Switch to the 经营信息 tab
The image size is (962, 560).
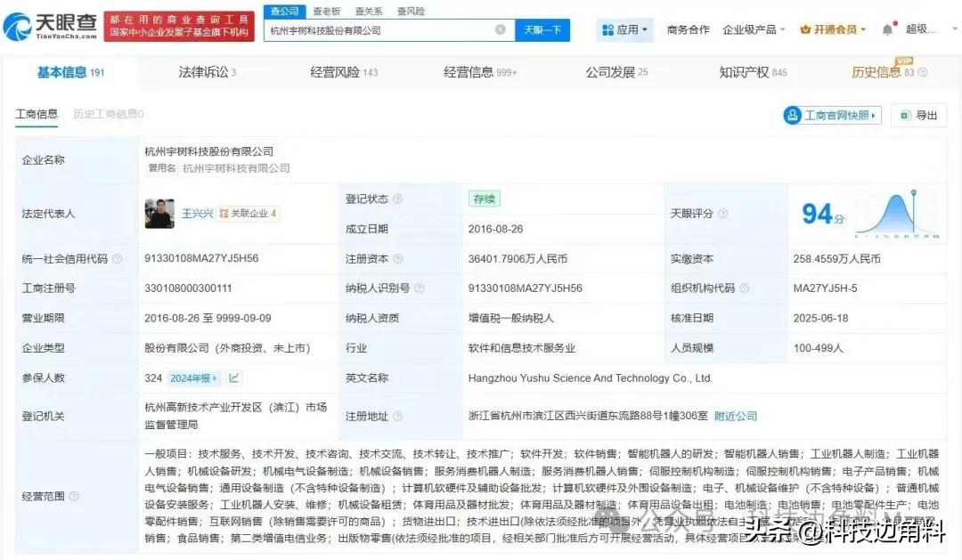(x=480, y=72)
